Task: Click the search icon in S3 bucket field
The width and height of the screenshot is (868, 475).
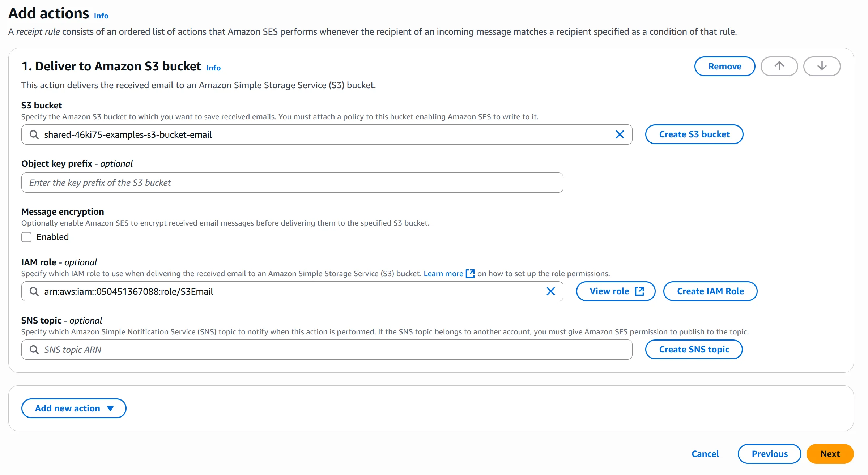Action: pos(34,134)
